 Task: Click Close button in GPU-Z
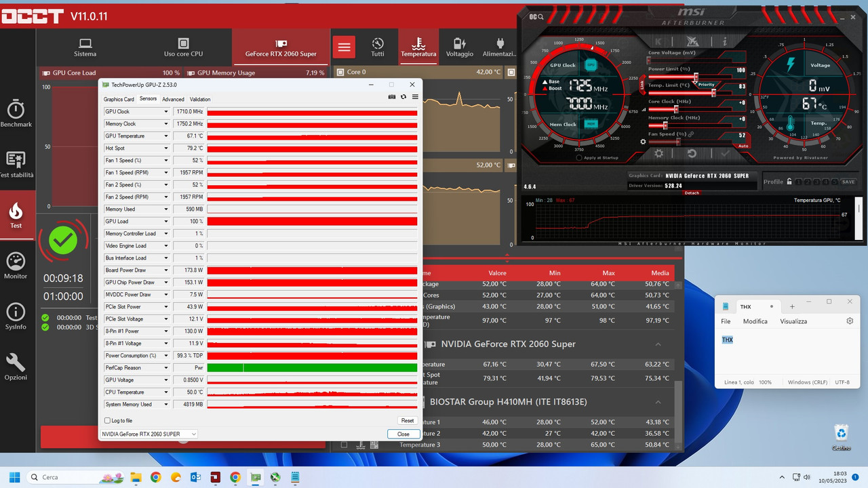403,434
